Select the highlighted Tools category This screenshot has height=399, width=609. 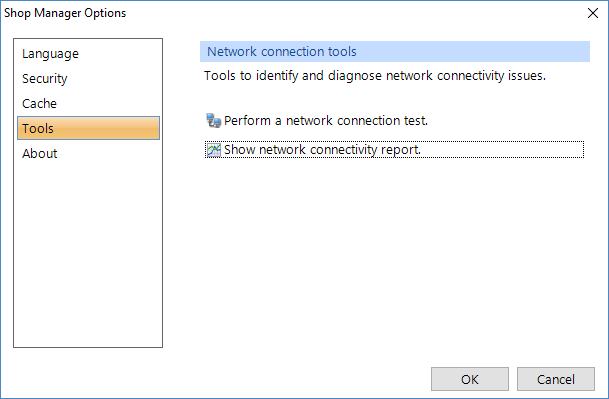point(88,128)
